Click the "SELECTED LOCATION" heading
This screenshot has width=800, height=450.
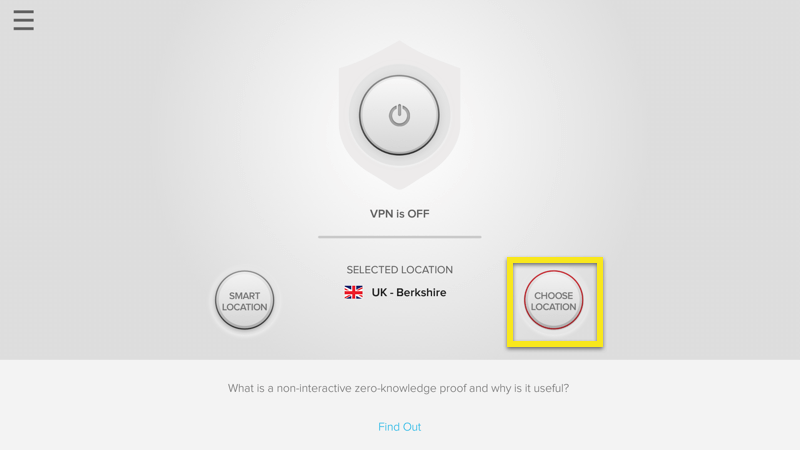coord(399,270)
